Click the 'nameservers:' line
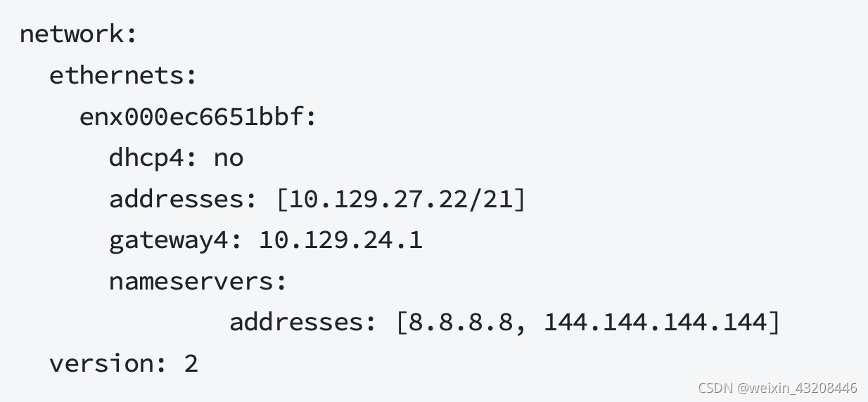The height and width of the screenshot is (402, 868). click(x=198, y=281)
